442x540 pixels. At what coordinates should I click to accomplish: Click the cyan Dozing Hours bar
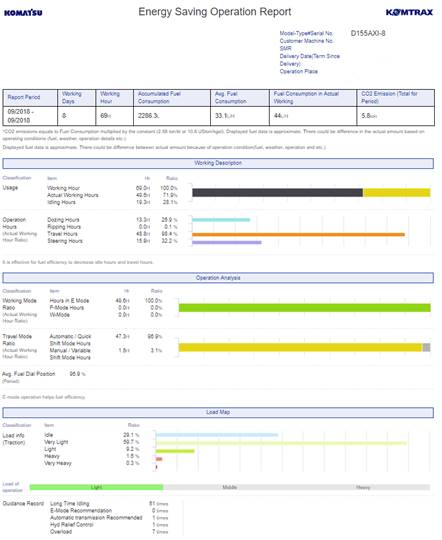pyautogui.click(x=221, y=220)
